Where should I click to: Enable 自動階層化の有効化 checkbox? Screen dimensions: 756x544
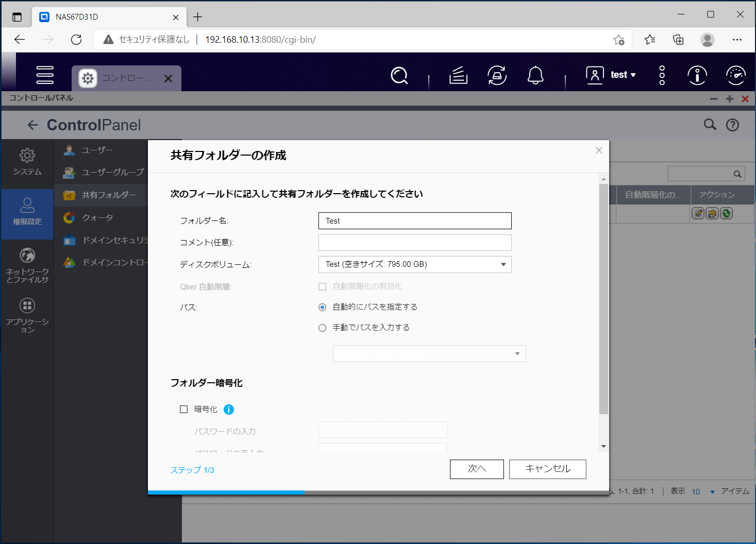click(323, 286)
